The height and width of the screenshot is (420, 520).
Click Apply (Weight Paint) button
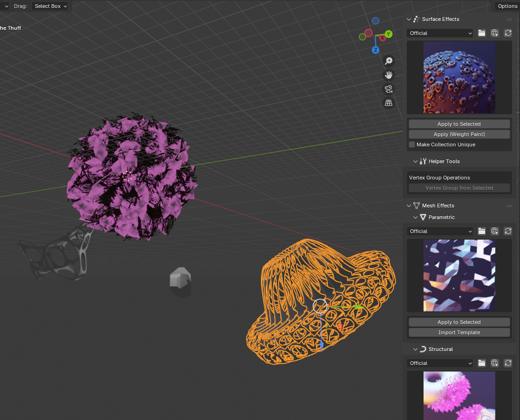pyautogui.click(x=459, y=134)
